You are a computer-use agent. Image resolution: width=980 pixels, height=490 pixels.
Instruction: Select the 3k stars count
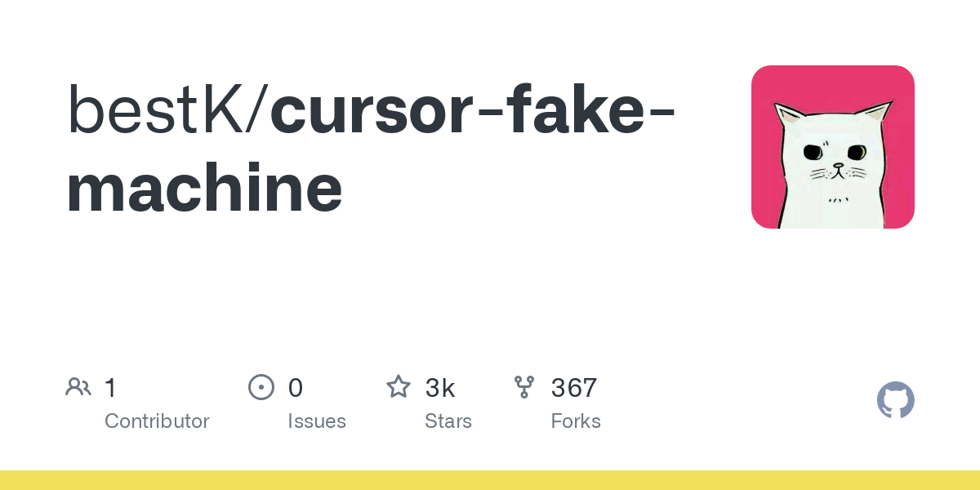coord(440,387)
